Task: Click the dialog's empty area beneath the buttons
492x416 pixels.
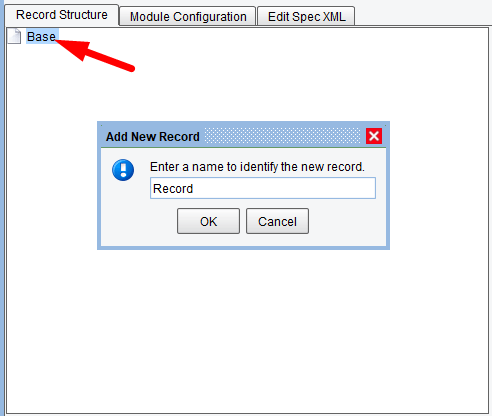Action: (243, 240)
